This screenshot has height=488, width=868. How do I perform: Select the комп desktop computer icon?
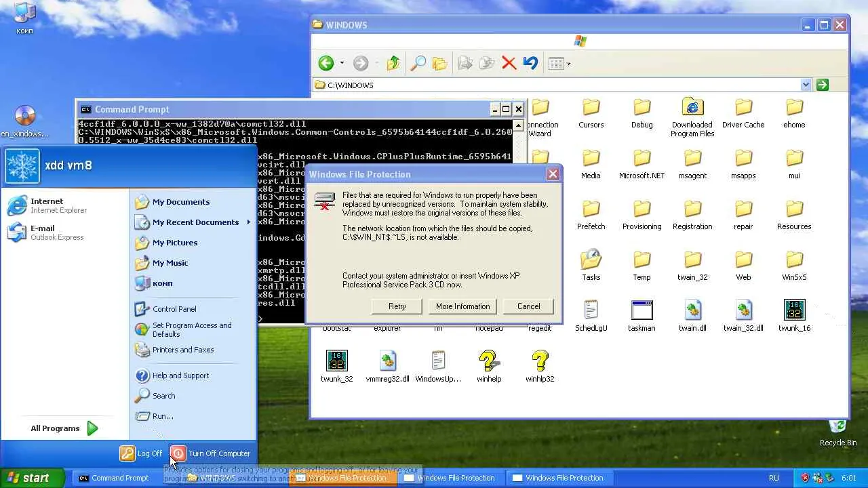(x=24, y=19)
